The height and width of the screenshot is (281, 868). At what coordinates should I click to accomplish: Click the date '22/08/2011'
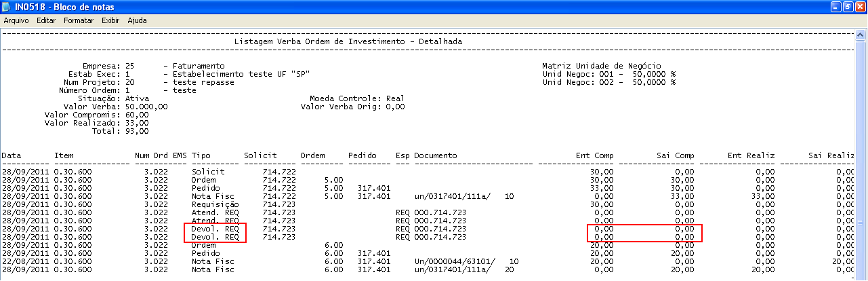pos(25,261)
